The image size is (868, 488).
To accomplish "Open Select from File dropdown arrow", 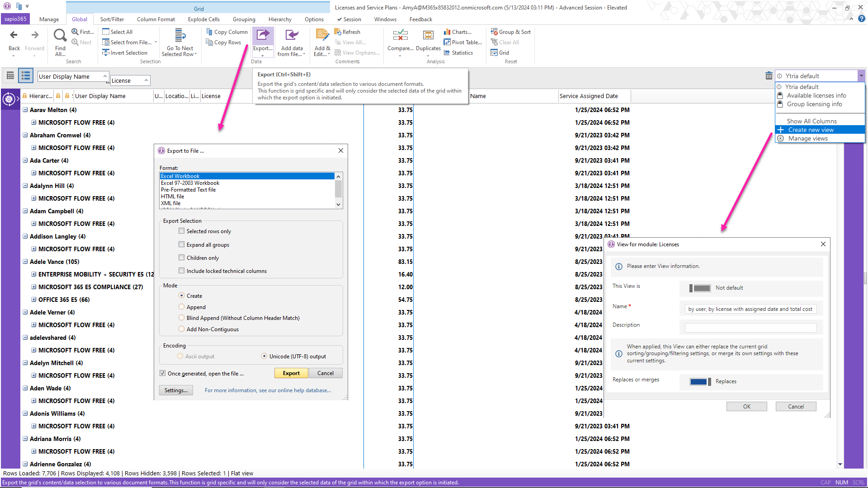I will pyautogui.click(x=156, y=42).
